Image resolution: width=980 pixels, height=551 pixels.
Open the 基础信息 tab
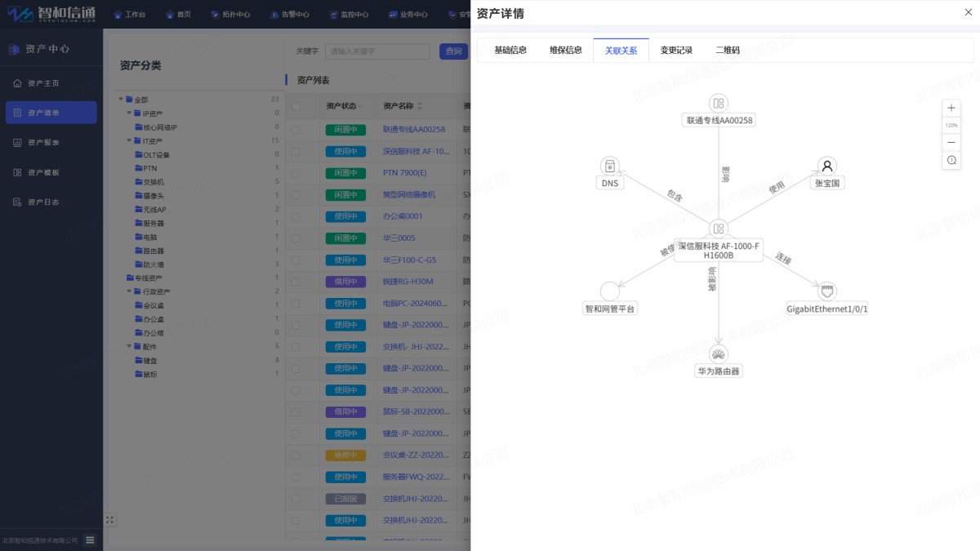click(x=510, y=51)
